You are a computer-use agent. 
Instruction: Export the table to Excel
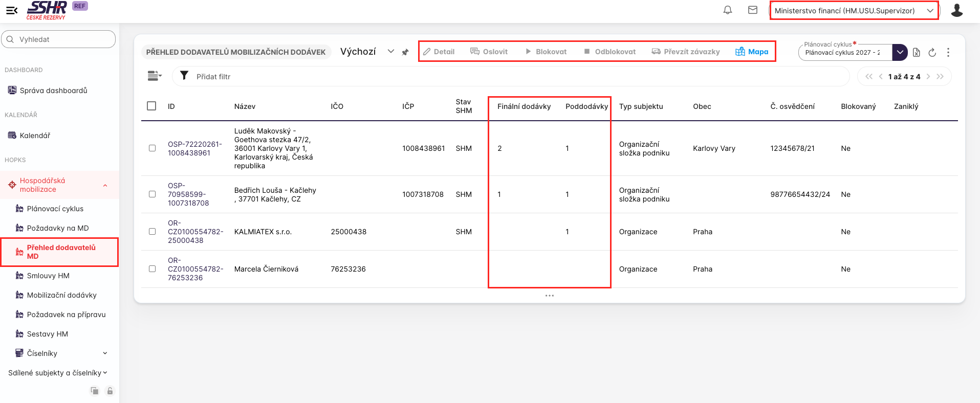coord(917,52)
